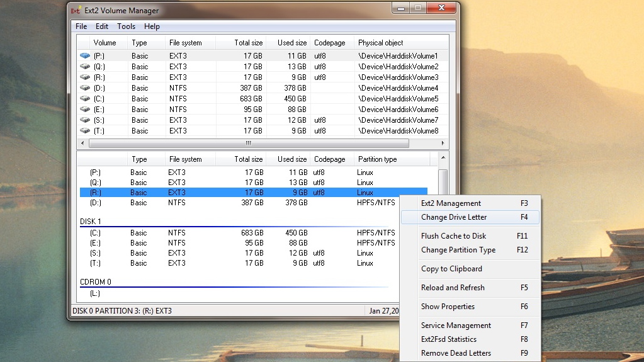
Task: Click the status bar date Jan 27
Action: click(383, 311)
